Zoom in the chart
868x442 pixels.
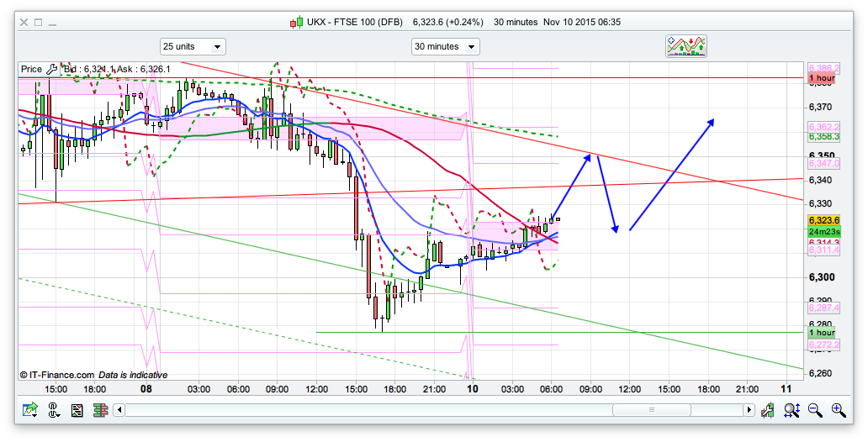(x=838, y=410)
